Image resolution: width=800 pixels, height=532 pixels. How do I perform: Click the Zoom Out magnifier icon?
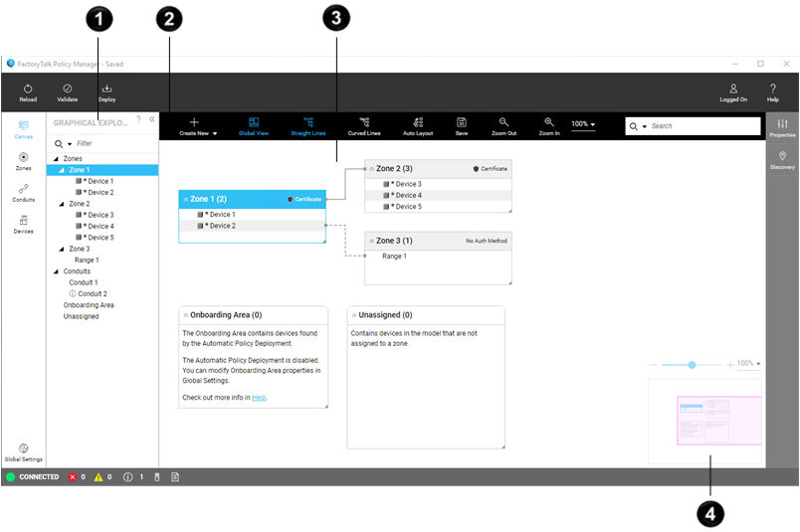tap(504, 122)
